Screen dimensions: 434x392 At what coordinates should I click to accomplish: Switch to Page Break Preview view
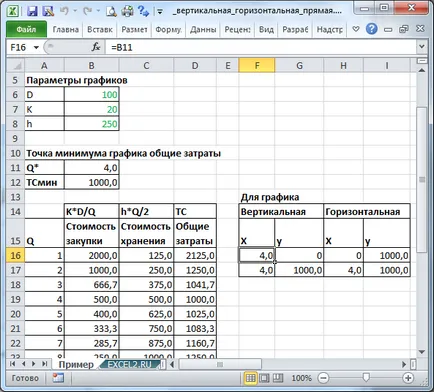tap(278, 378)
